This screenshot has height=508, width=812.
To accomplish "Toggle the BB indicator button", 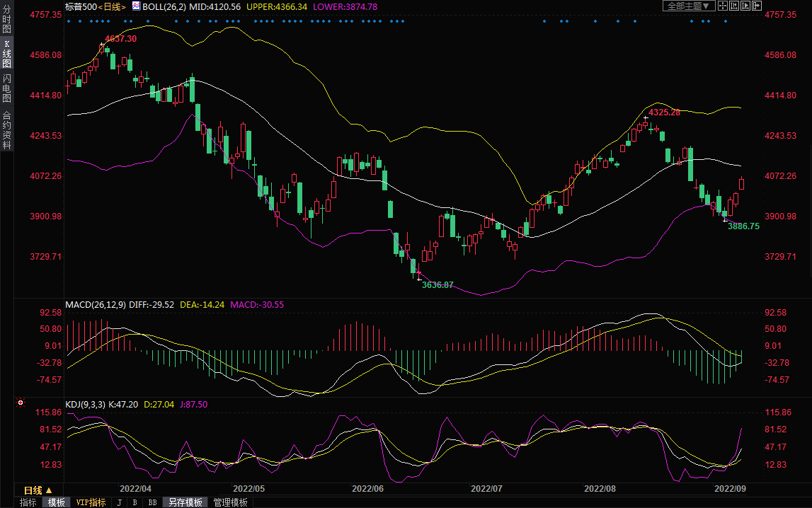I will 152,502.
